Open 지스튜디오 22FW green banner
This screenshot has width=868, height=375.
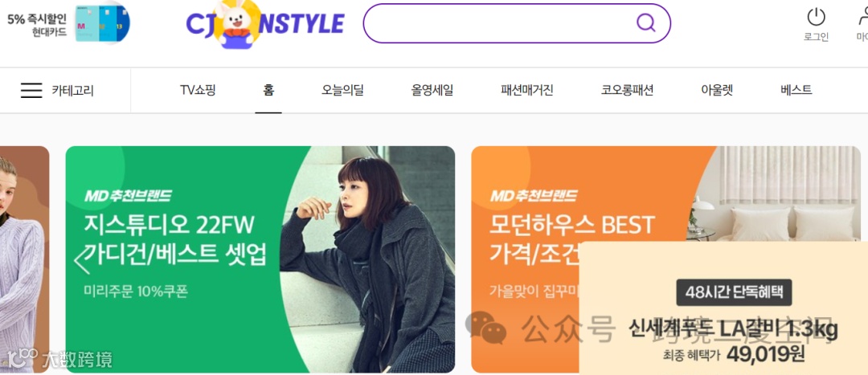(260, 259)
